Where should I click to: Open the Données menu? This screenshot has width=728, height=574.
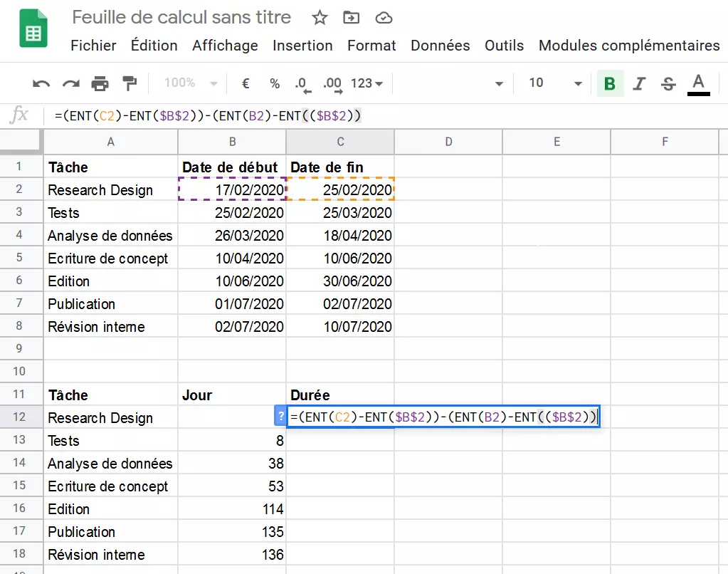tap(440, 46)
